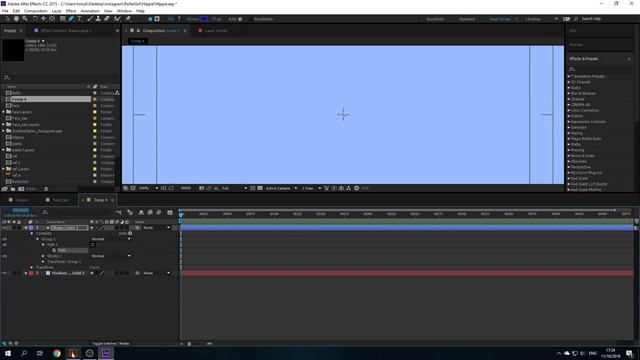
Task: Select the Rectangle shape tool
Action: coord(62,19)
